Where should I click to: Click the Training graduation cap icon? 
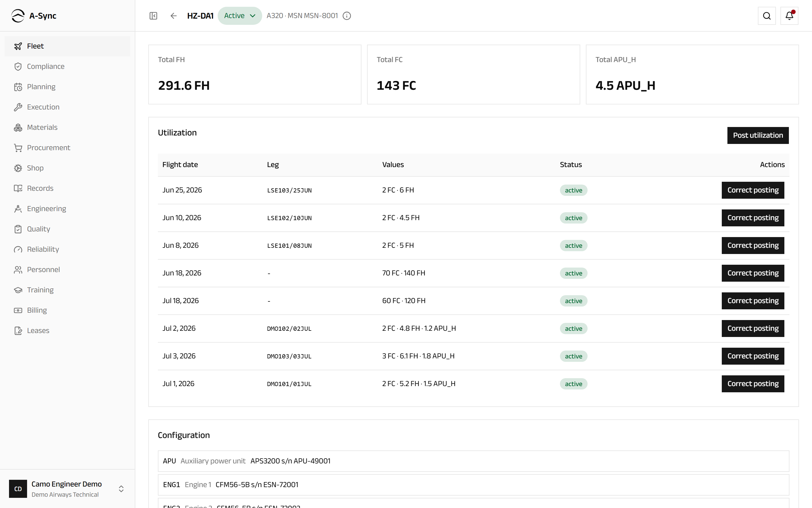tap(18, 290)
